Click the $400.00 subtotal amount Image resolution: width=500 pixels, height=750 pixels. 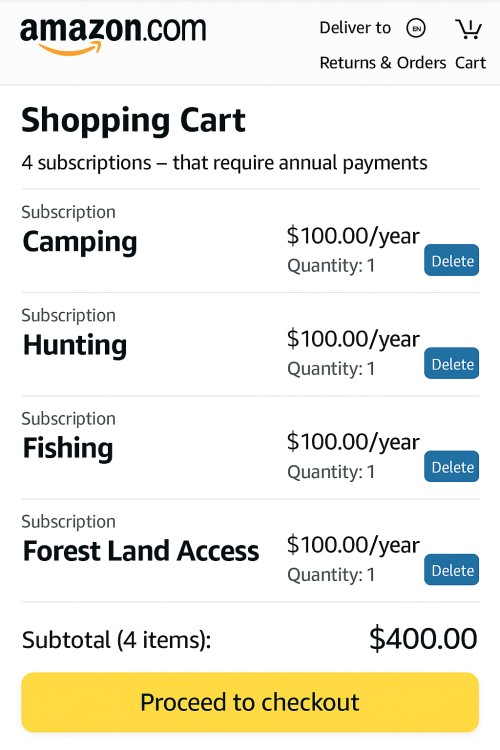coord(423,638)
